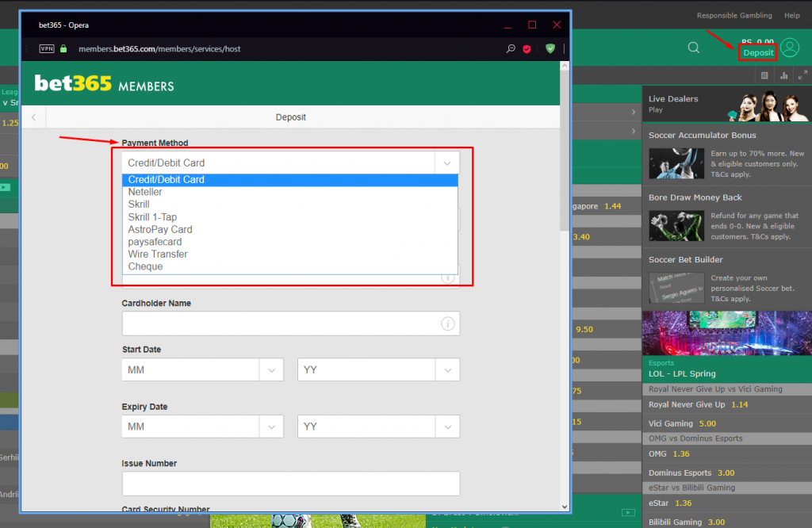812x528 pixels.
Task: Bet on Dominus Esports 3.00
Action: [727, 473]
